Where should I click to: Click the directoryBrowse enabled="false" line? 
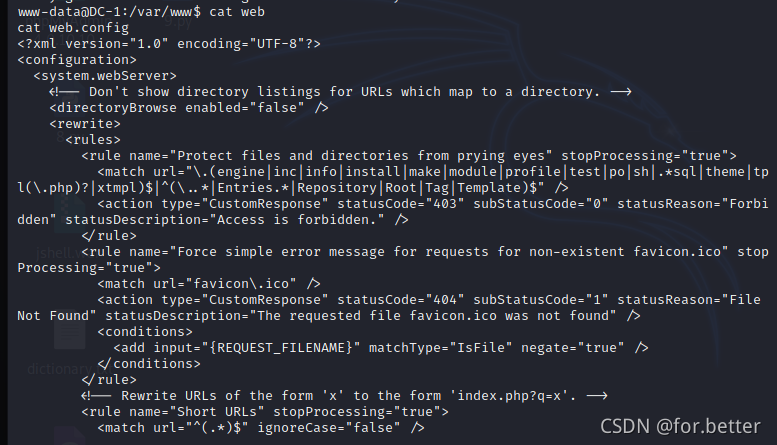(189, 108)
